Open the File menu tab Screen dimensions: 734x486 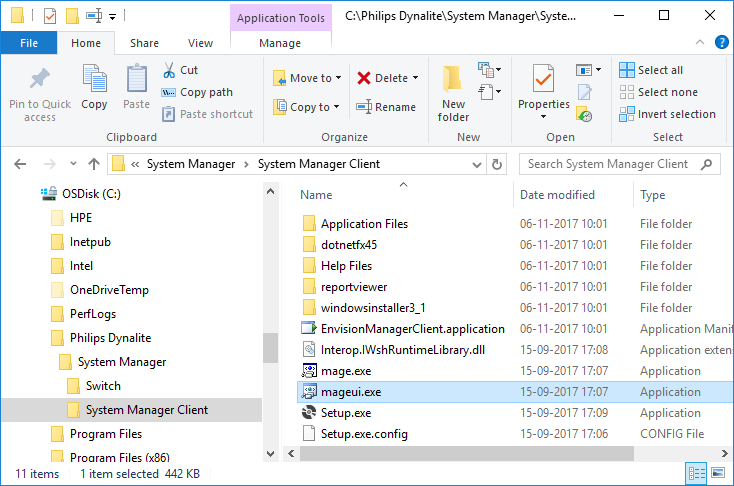tap(29, 43)
